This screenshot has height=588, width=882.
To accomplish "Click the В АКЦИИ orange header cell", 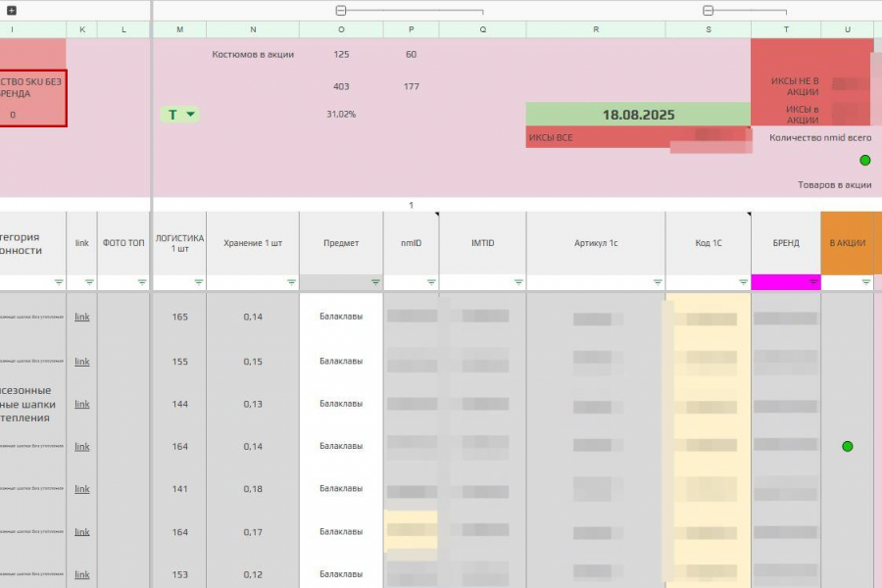I will pyautogui.click(x=848, y=243).
